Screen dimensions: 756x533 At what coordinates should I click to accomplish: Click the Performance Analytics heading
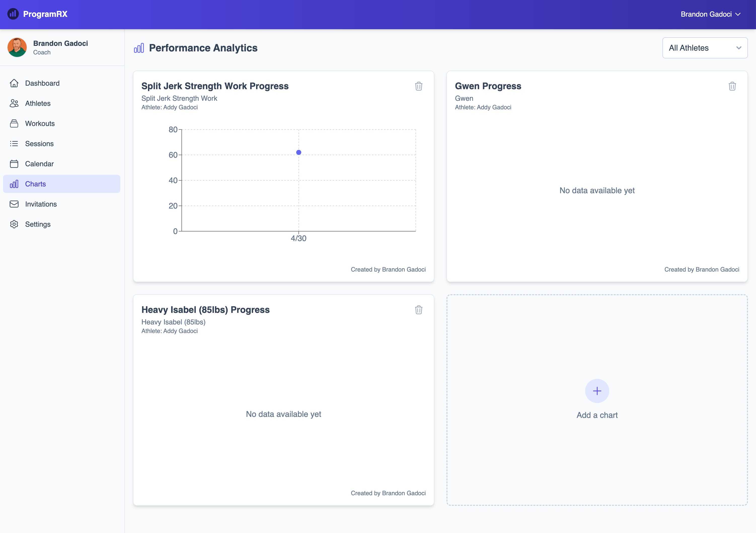tap(203, 48)
